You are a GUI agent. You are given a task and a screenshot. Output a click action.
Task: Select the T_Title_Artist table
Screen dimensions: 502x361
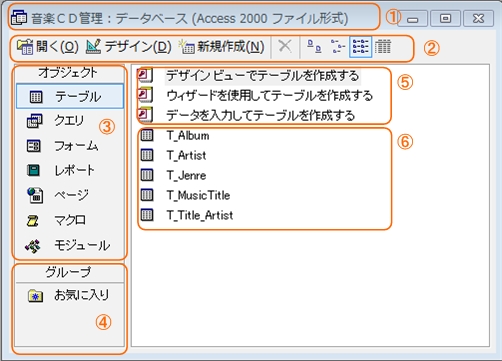pyautogui.click(x=186, y=215)
